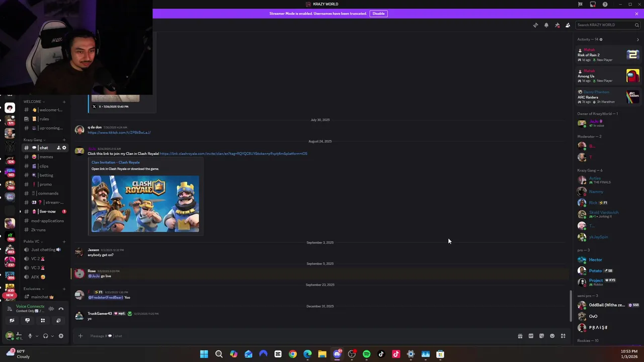Image resolution: width=644 pixels, height=362 pixels.
Task: Open the promo channel
Action: click(x=45, y=184)
